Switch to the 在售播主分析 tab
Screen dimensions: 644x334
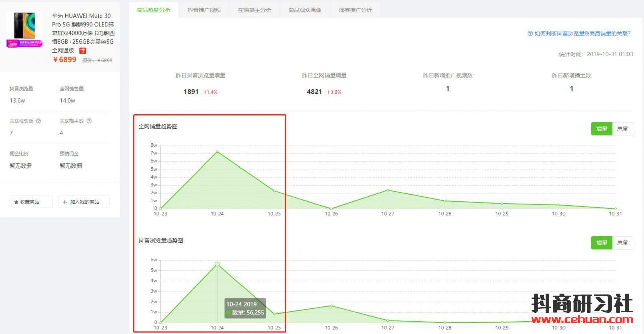click(254, 10)
